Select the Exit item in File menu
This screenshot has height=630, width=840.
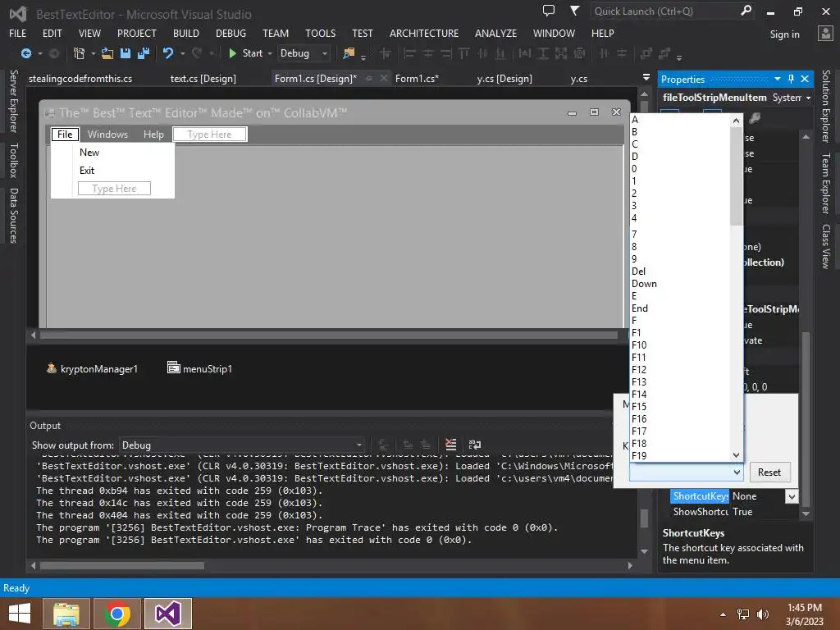coord(87,171)
